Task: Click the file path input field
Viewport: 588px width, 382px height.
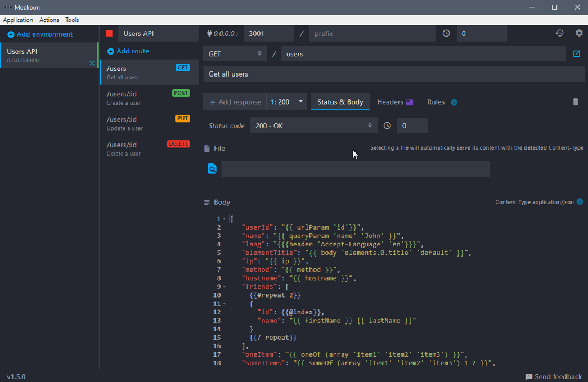Action: click(x=355, y=169)
